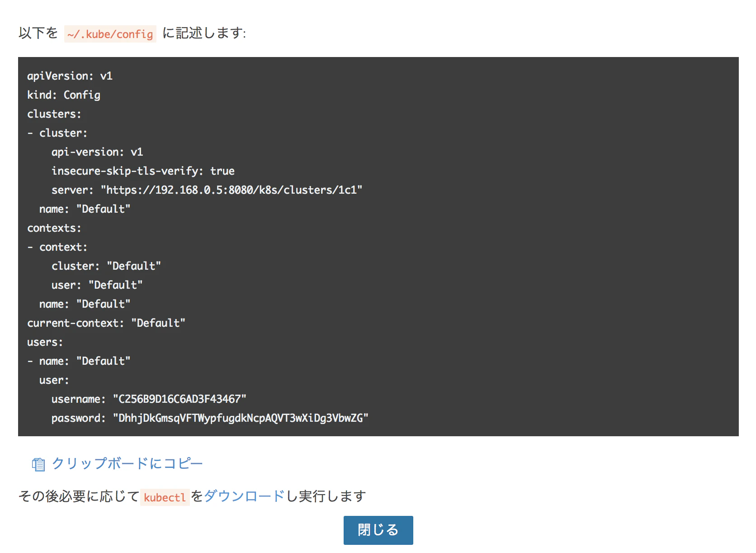
Task: Click the kind: Config line
Action: tap(64, 95)
